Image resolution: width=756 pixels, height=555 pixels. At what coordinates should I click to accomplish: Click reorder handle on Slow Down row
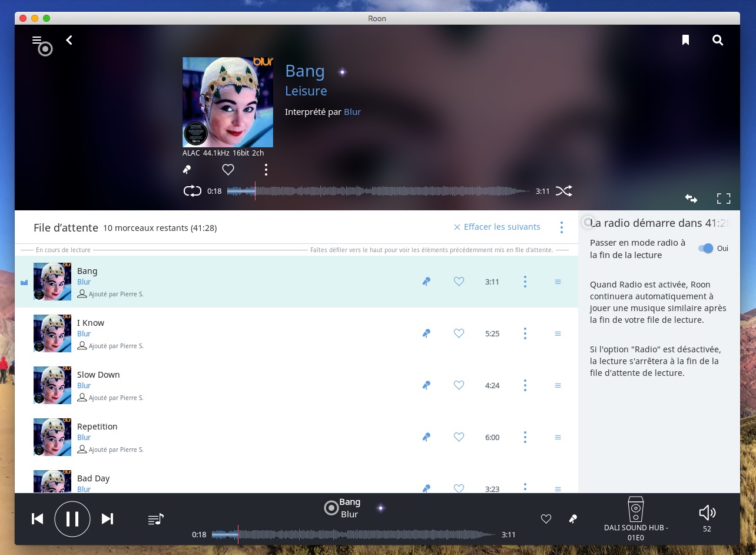pos(558,385)
